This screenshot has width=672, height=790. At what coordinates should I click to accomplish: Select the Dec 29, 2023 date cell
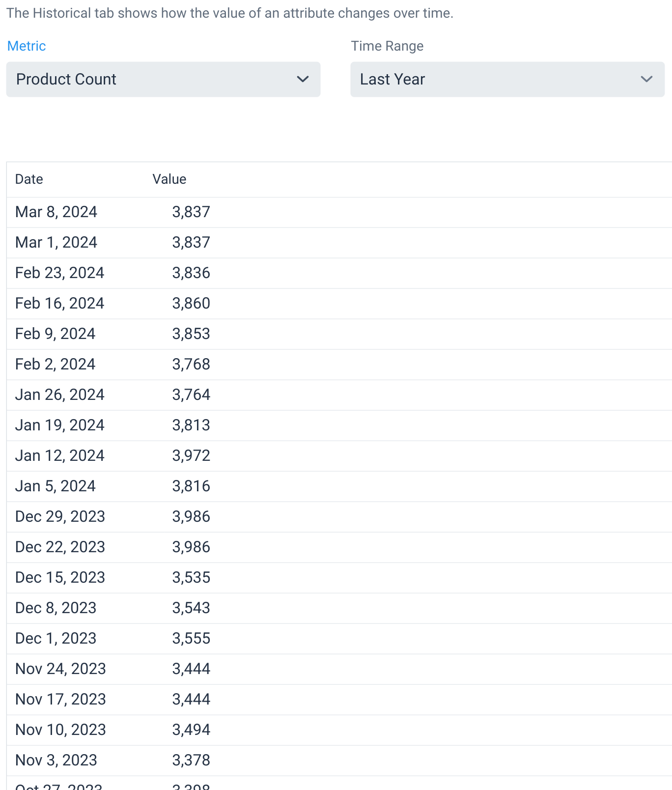pyautogui.click(x=60, y=517)
